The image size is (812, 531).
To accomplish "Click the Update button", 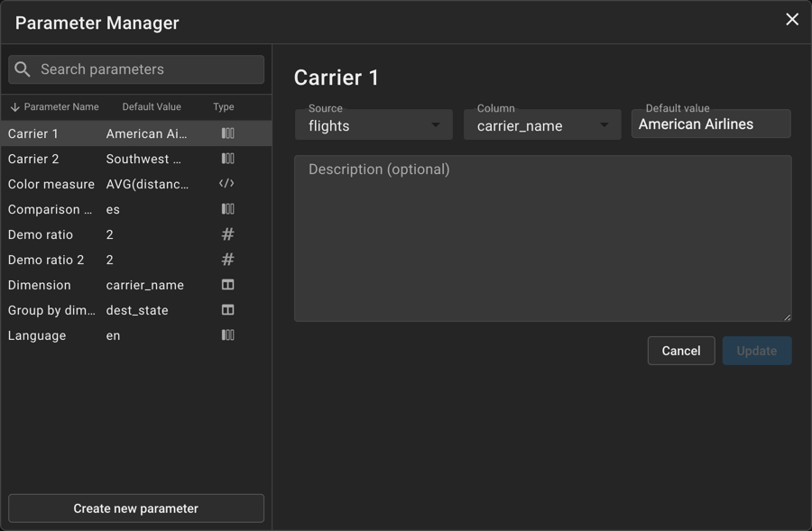I will pyautogui.click(x=756, y=351).
